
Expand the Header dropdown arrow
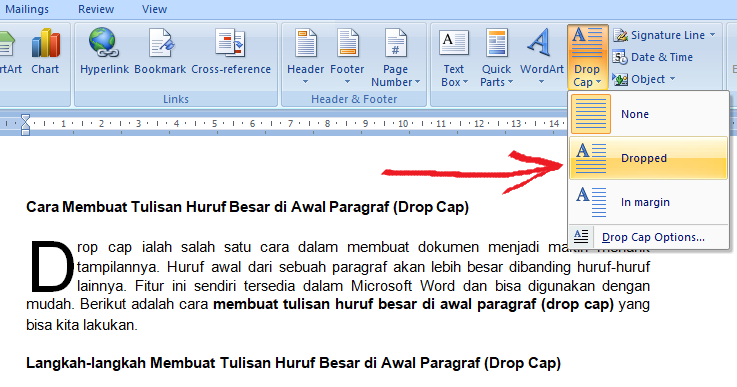point(306,82)
